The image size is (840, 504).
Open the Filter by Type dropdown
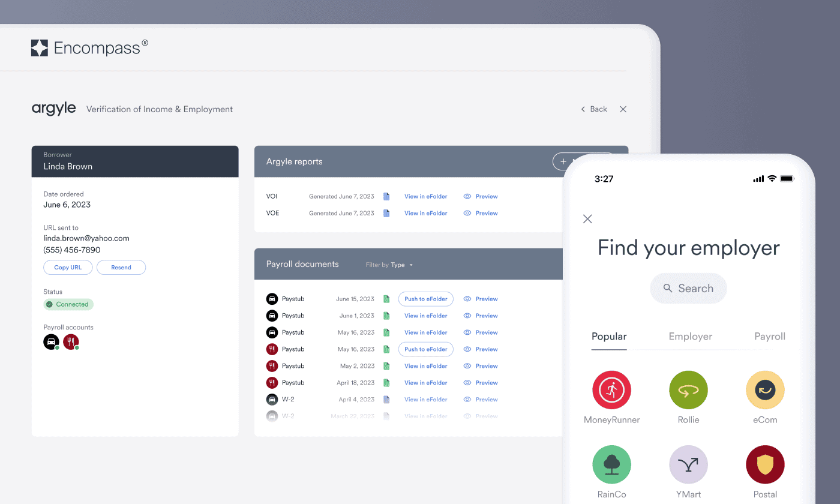point(389,265)
